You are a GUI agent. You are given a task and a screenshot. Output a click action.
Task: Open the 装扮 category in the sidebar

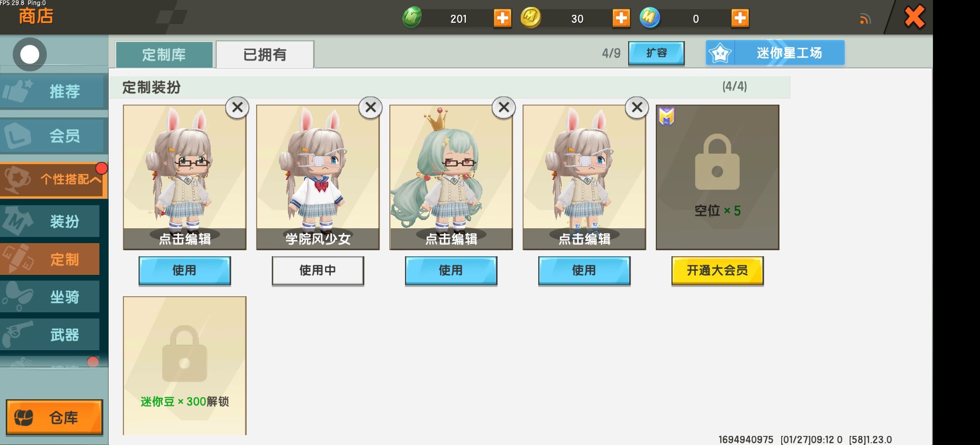[x=50, y=221]
